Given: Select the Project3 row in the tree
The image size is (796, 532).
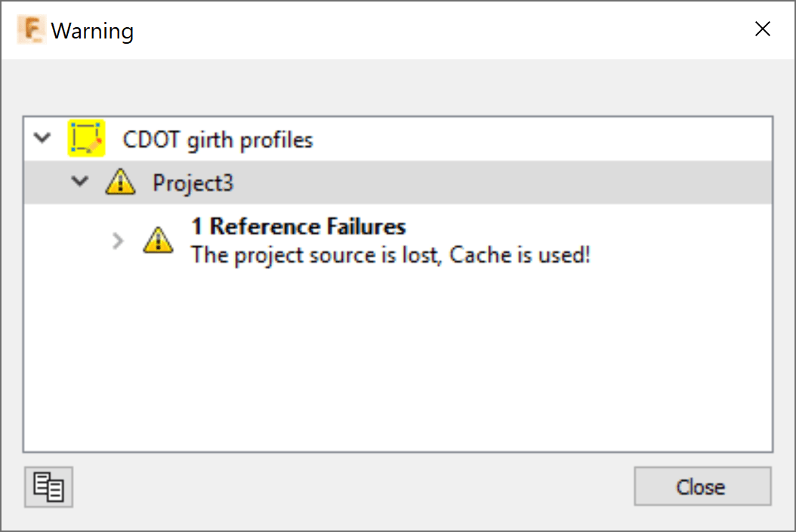Looking at the screenshot, I should (x=193, y=182).
